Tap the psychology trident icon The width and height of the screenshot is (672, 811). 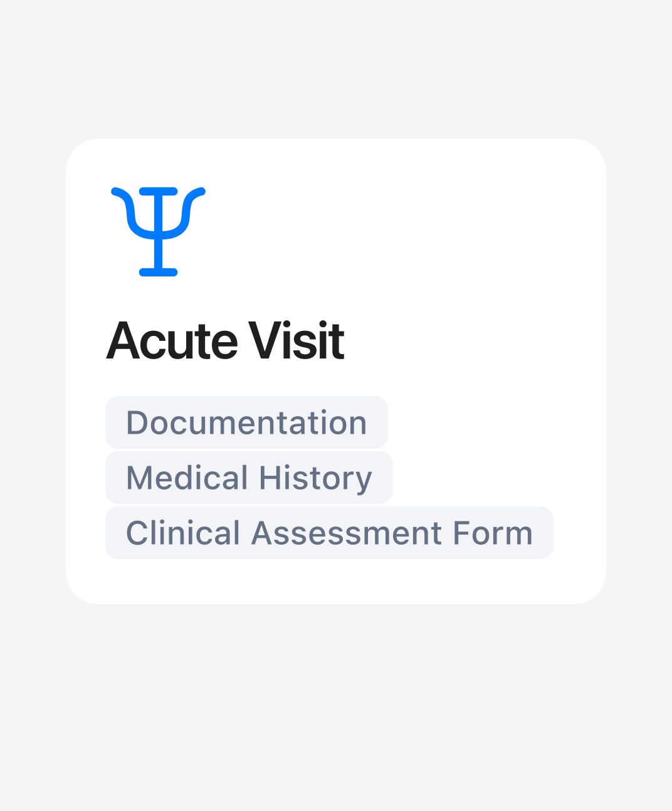tap(158, 231)
